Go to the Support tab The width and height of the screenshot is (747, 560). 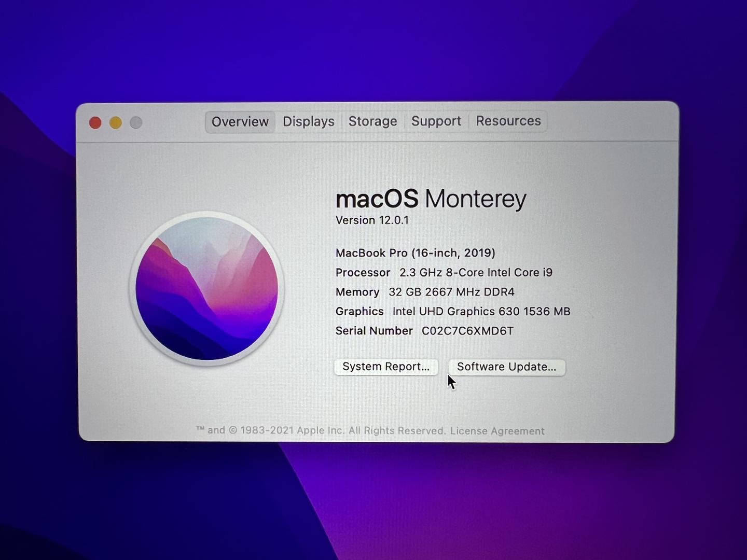click(x=436, y=121)
